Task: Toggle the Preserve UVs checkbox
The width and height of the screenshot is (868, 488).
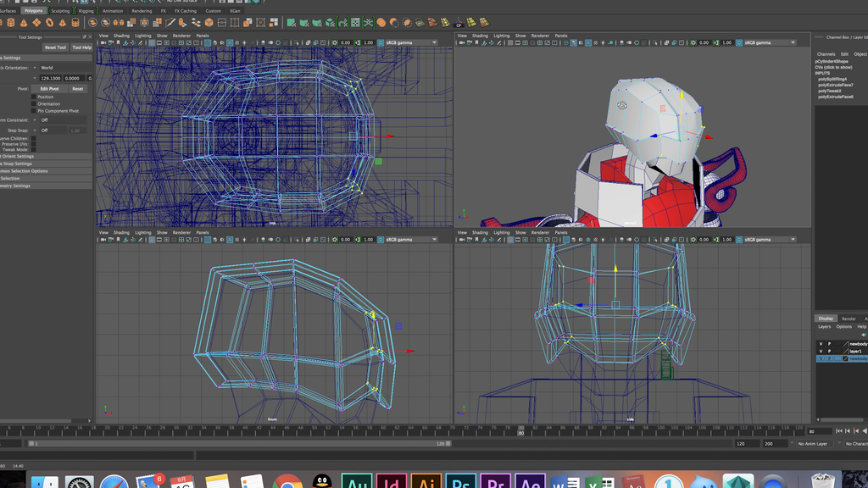Action: click(x=35, y=142)
